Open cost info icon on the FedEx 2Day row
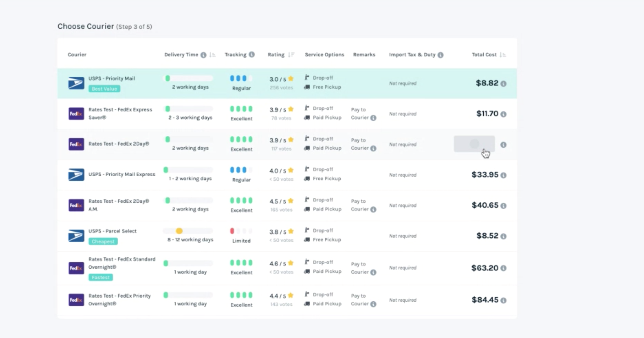The height and width of the screenshot is (338, 644). [503, 145]
